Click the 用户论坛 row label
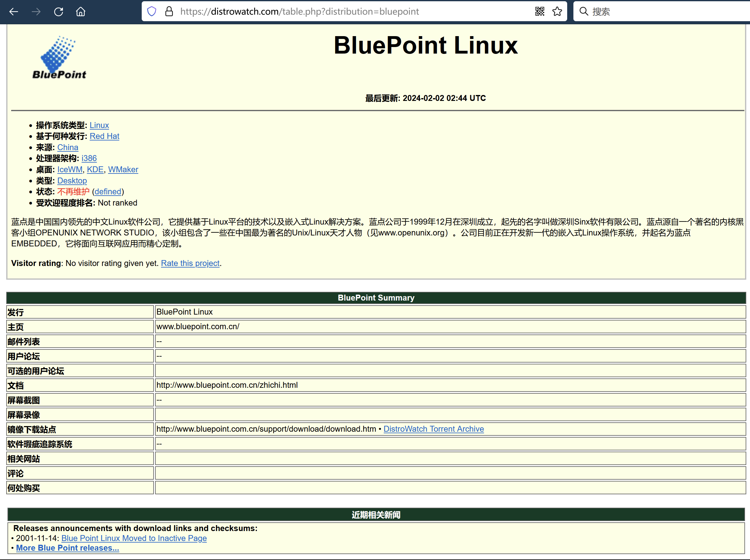The image size is (750, 560). tap(24, 356)
